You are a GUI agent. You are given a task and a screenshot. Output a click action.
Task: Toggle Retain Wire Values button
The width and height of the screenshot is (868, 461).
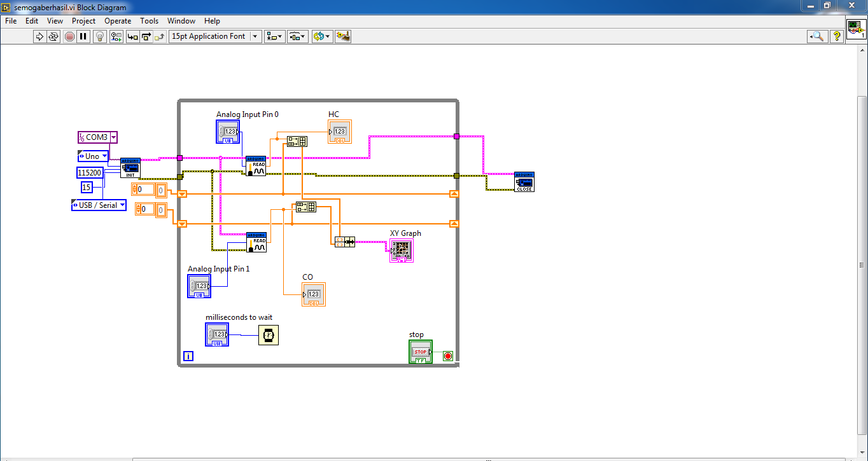[x=116, y=36]
